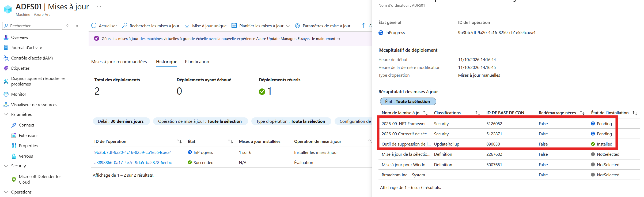Expand the Operations section chevron

point(6,192)
